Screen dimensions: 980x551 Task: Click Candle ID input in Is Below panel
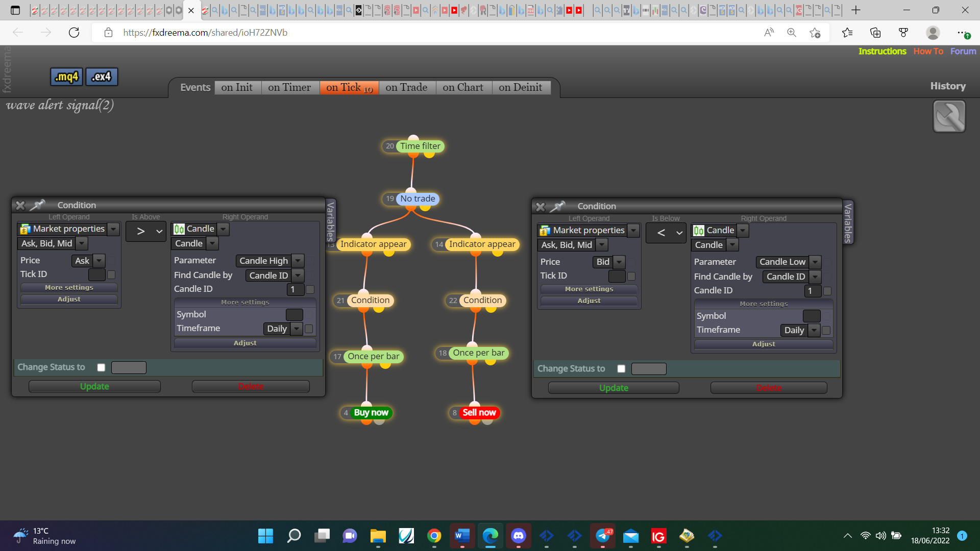[x=813, y=291]
